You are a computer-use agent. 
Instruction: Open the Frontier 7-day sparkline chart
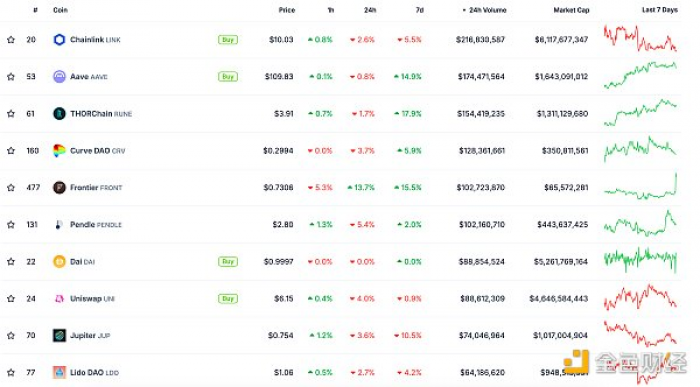640,187
